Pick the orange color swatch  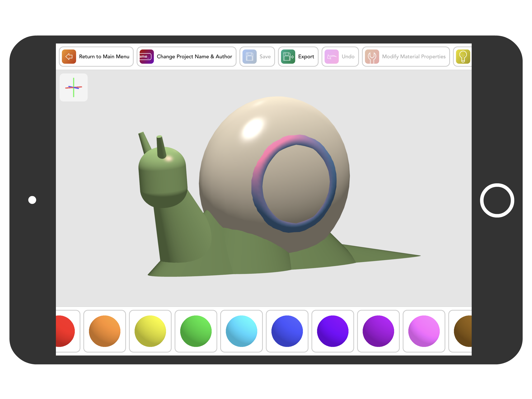click(105, 331)
